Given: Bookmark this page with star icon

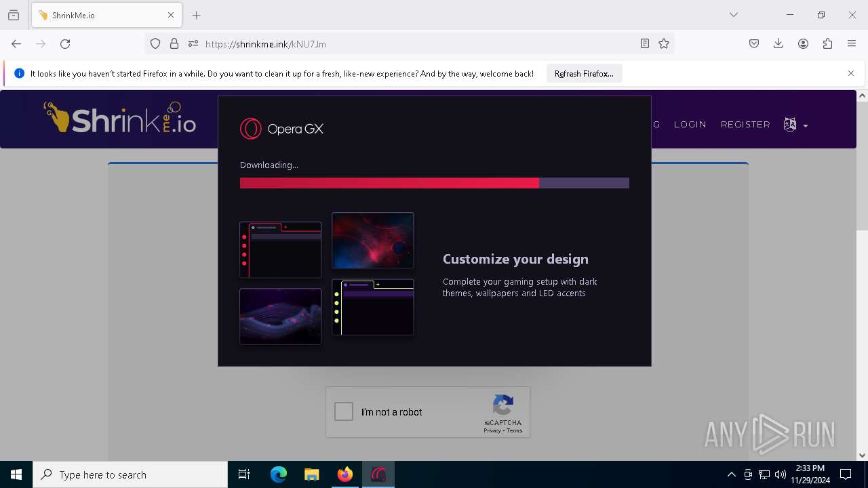Looking at the screenshot, I should pyautogui.click(x=664, y=43).
